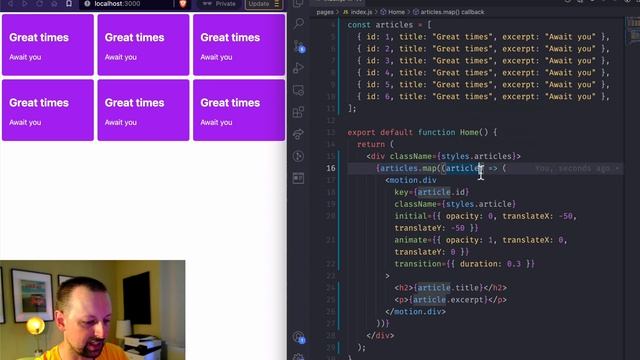The height and width of the screenshot is (360, 640).
Task: Click 'className={styles.articles}' div line
Action: (x=443, y=156)
